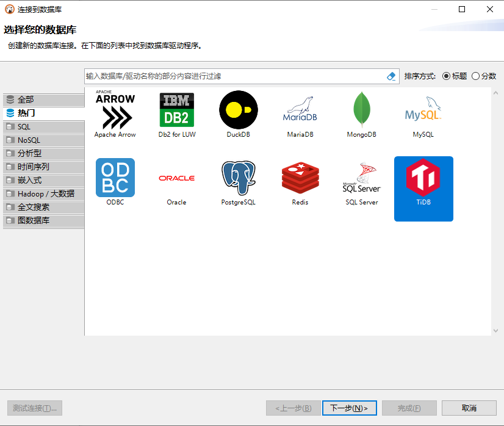Pick the Oracle database icon

(176, 178)
